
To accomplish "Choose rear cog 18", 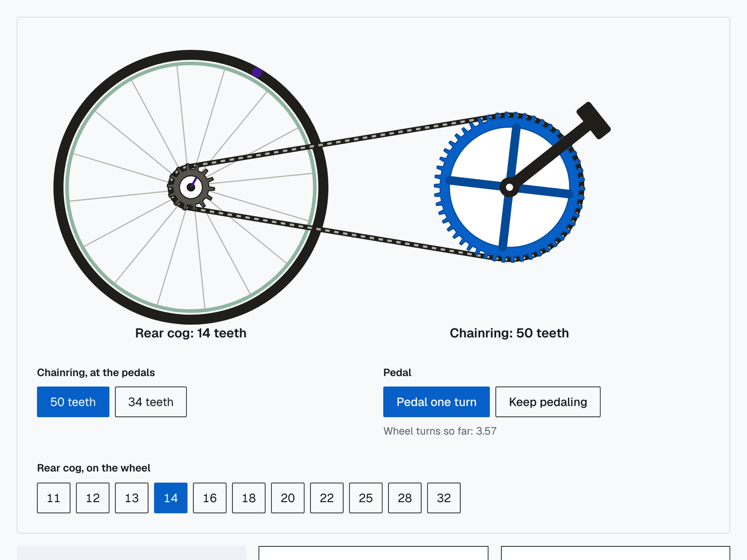I will tap(249, 498).
